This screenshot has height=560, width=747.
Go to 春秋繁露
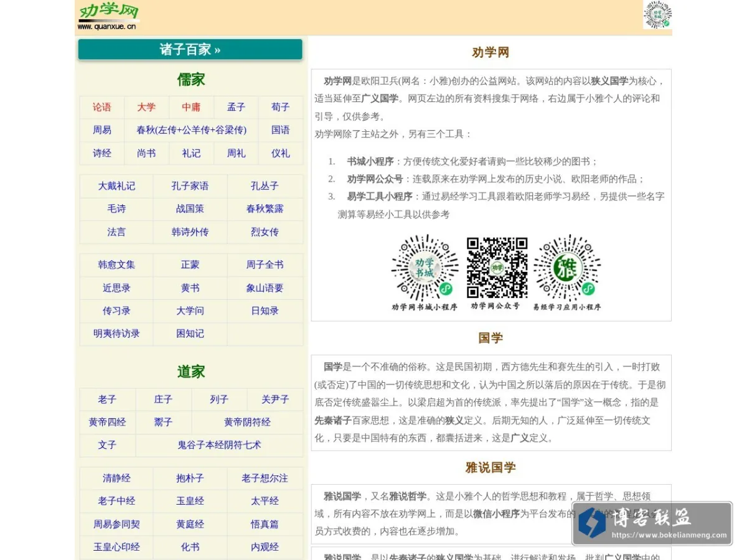pyautogui.click(x=265, y=209)
